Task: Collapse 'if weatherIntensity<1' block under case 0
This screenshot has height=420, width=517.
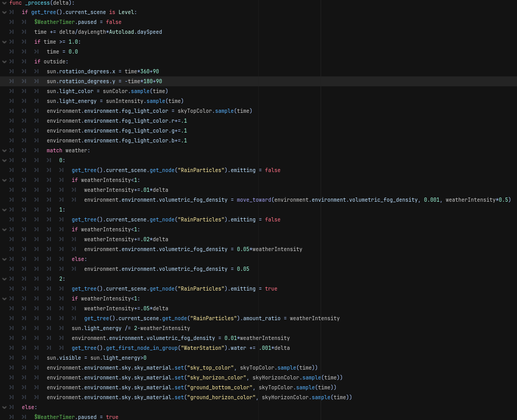Action: tap(4, 180)
